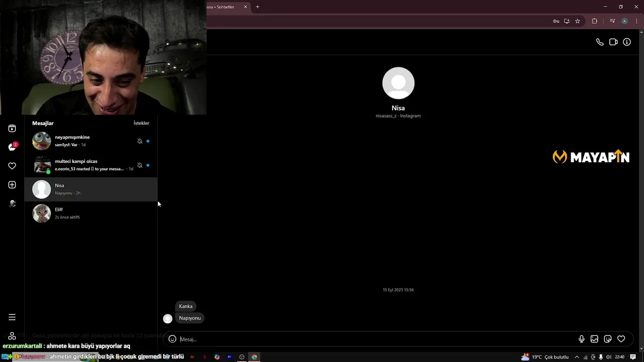Open the İstekler requests link

(141, 123)
